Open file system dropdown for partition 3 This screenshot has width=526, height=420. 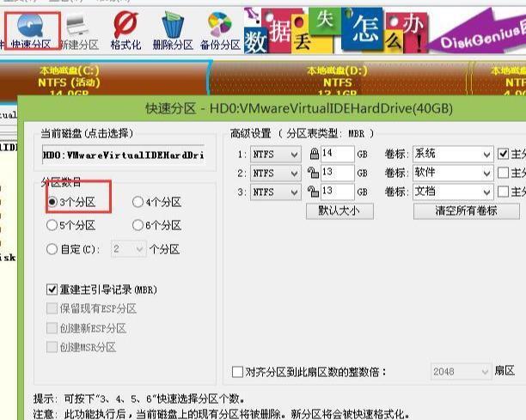point(275,192)
